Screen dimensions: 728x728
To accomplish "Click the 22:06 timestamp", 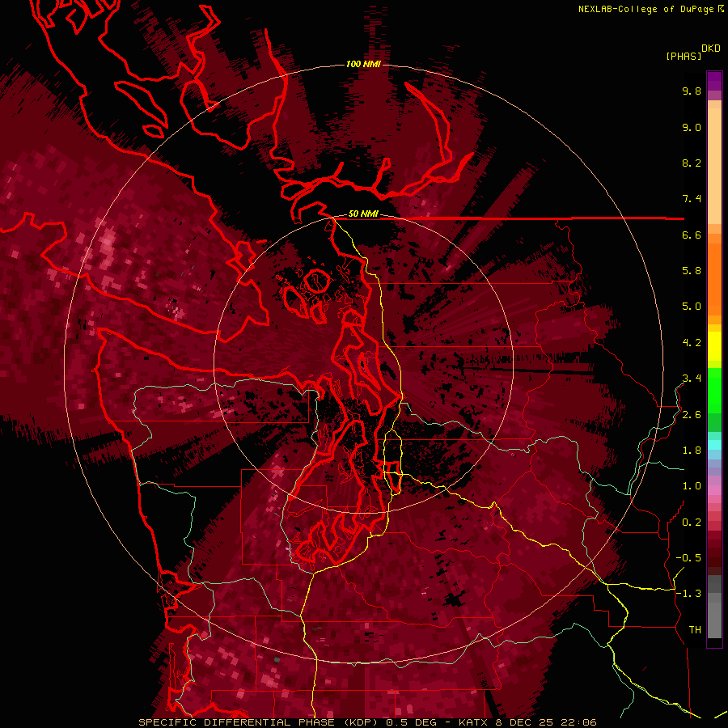I will 578,722.
